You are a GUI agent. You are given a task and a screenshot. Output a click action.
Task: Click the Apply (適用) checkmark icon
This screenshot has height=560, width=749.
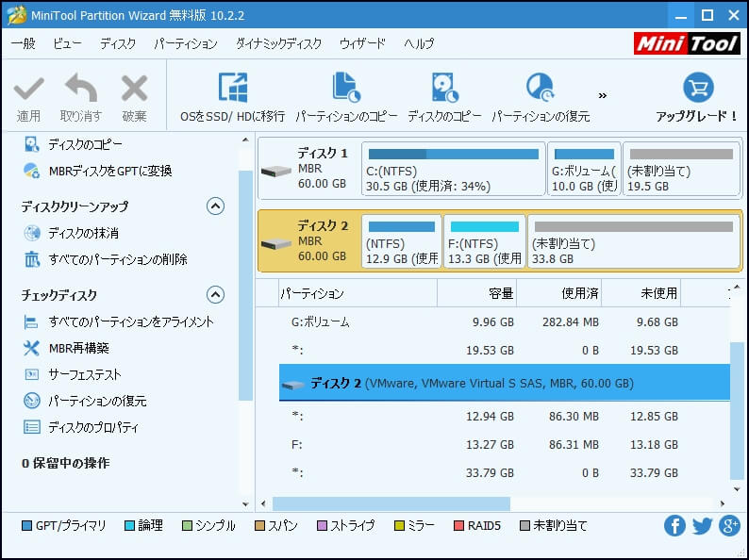pos(28,89)
